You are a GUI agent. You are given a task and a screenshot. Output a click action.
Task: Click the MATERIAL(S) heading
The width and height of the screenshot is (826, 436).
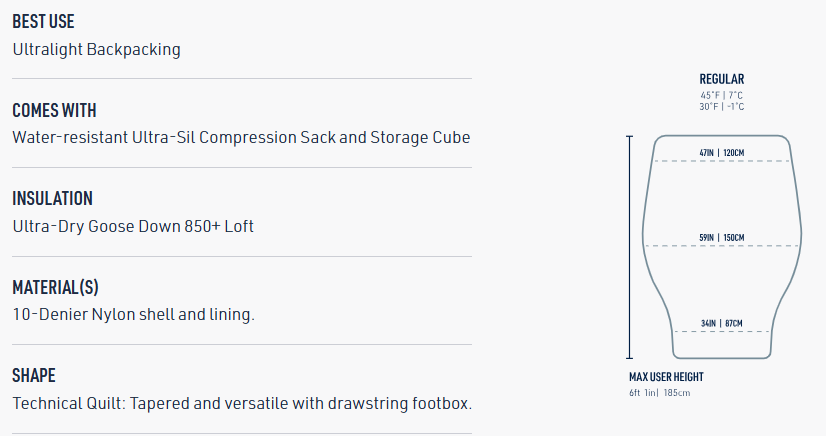(x=55, y=287)
